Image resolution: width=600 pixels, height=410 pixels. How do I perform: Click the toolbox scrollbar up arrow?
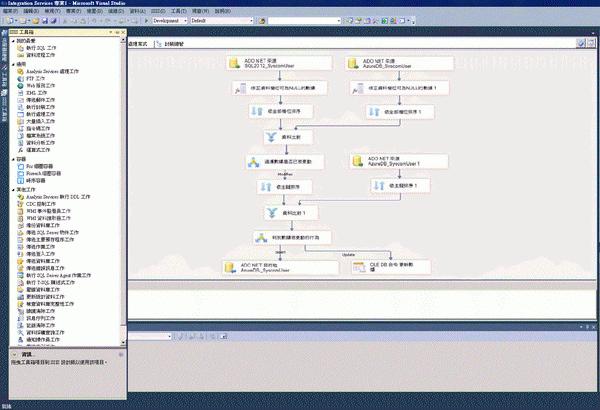123,40
